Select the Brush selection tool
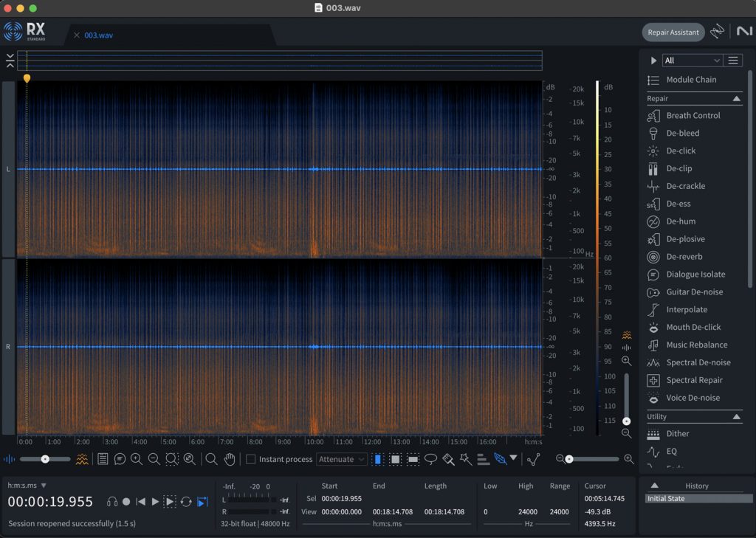This screenshot has height=538, width=756. [448, 459]
